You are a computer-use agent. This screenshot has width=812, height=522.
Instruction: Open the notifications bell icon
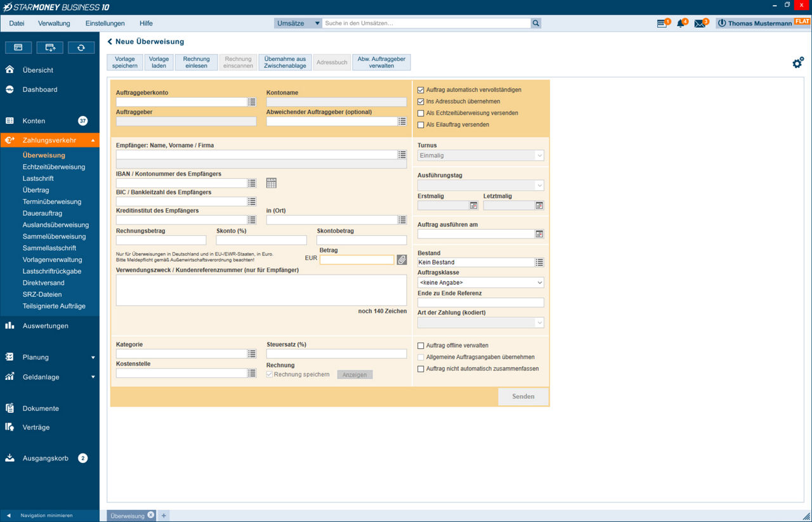681,23
